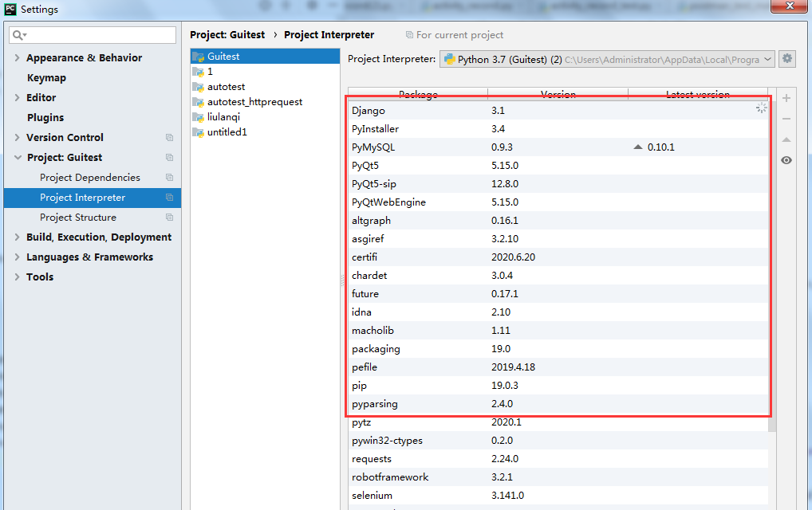Click the upgrade package up-arrow icon

[786, 139]
